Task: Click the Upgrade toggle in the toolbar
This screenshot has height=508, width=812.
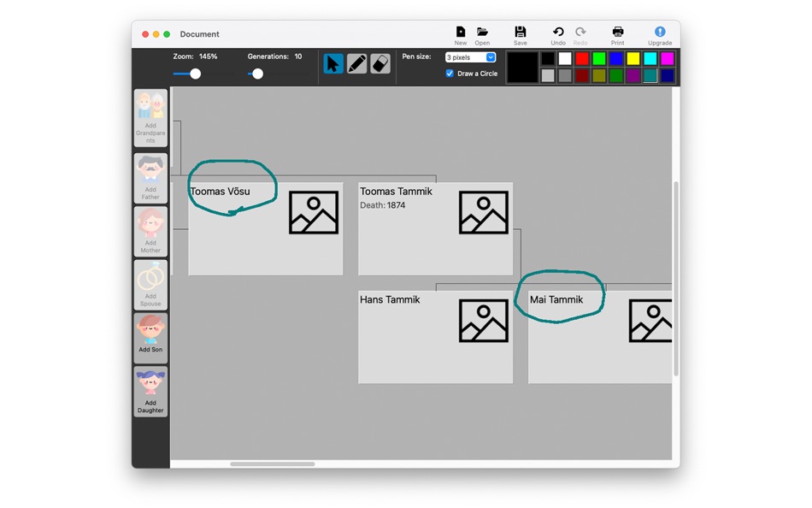Action: click(x=659, y=33)
